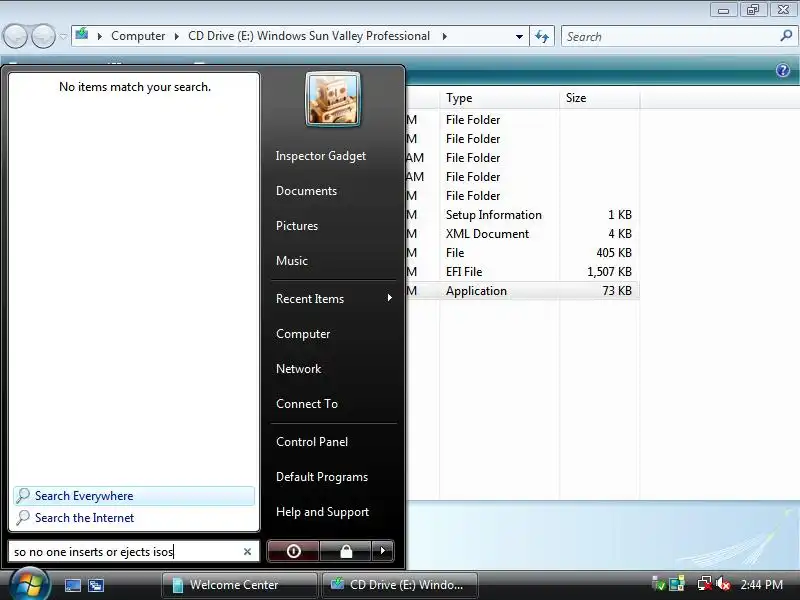
Task: Click the Explorer Back button
Action: pyautogui.click(x=15, y=36)
